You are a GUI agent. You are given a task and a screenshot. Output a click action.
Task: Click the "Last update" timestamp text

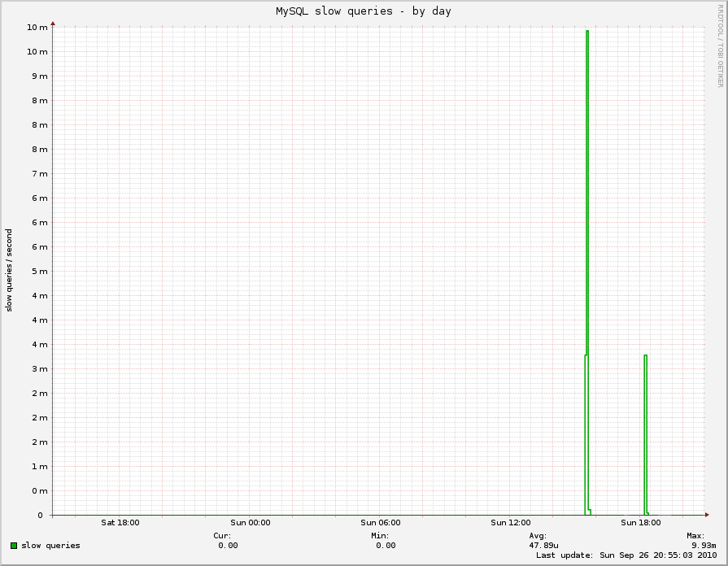(626, 555)
